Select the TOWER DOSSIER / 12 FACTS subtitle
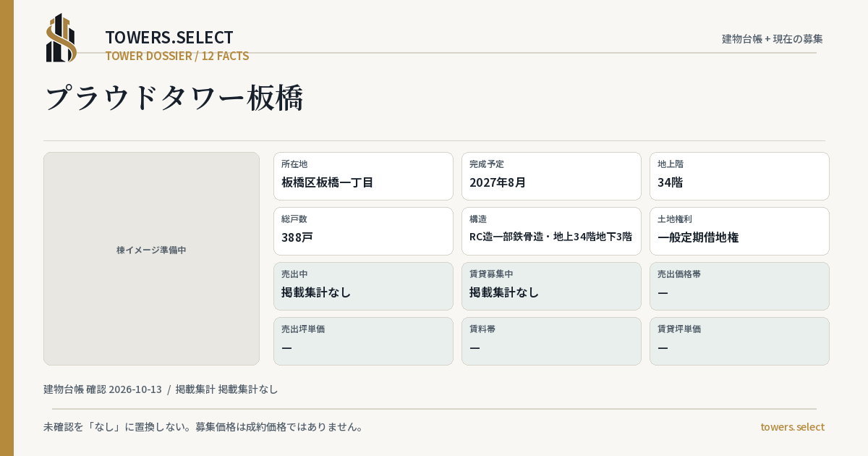868x456 pixels. 177,56
